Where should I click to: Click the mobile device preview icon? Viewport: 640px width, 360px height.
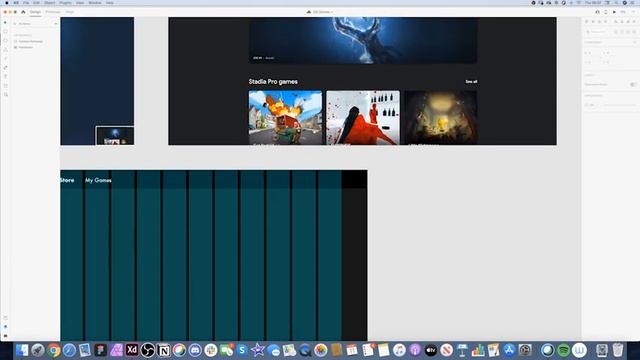(606, 12)
